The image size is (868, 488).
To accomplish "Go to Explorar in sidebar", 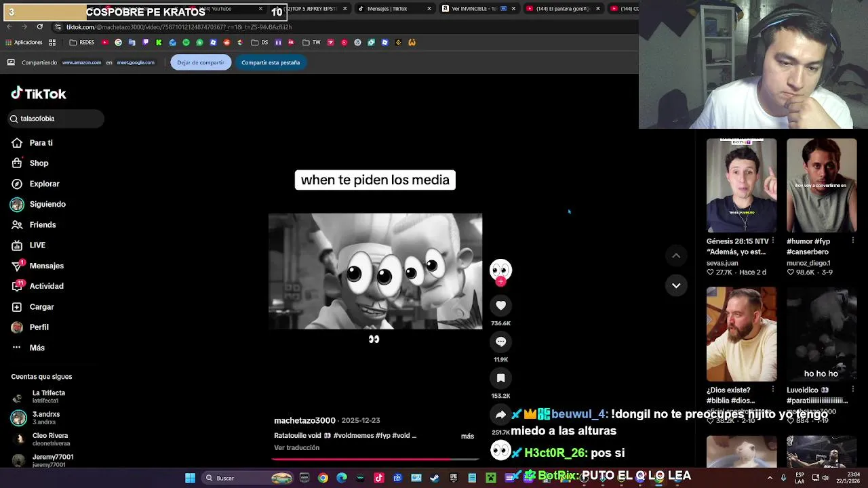I will point(35,184).
